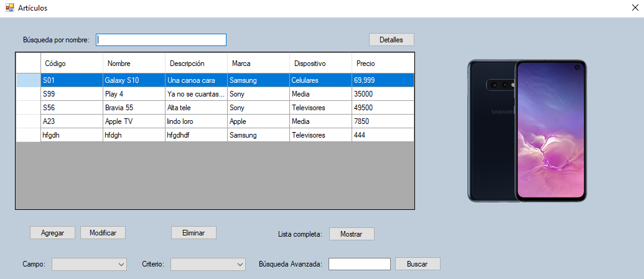This screenshot has height=279, width=644.
Task: Open Detalles for the selected article
Action: (391, 39)
